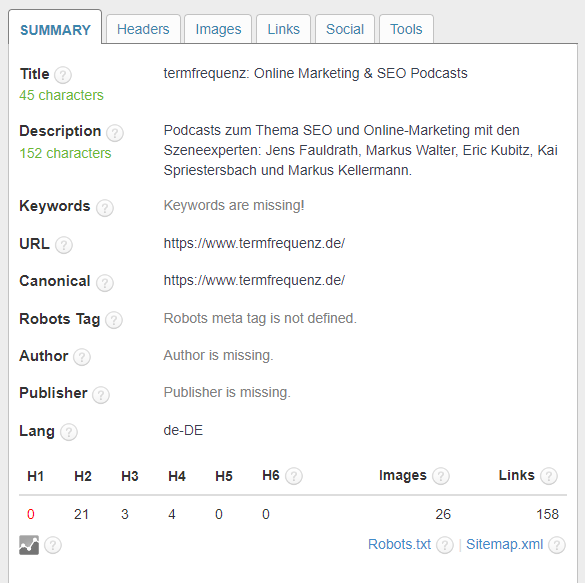
Task: Click the H4 count 4
Action: (172, 514)
